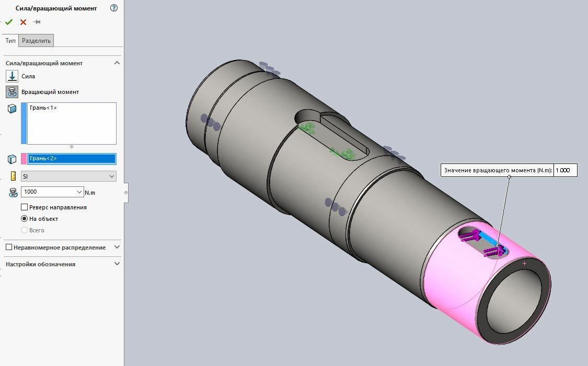
Task: Open help via the question mark icon
Action: click(114, 8)
